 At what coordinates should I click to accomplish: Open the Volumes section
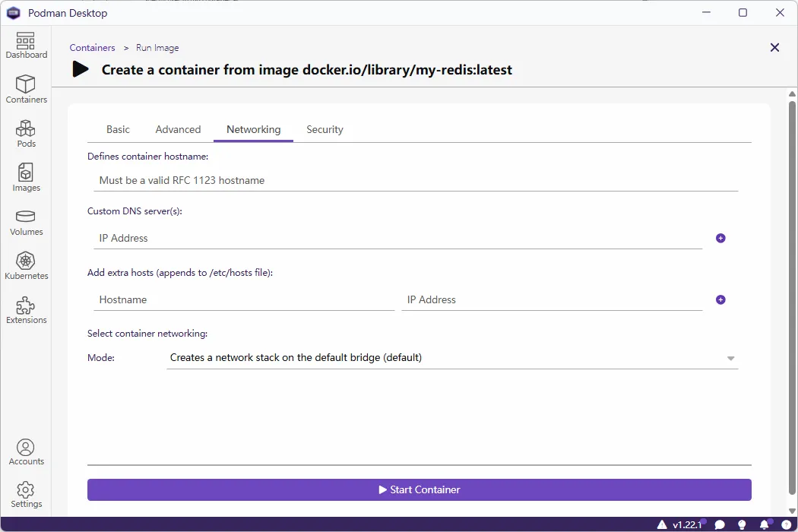click(x=26, y=222)
